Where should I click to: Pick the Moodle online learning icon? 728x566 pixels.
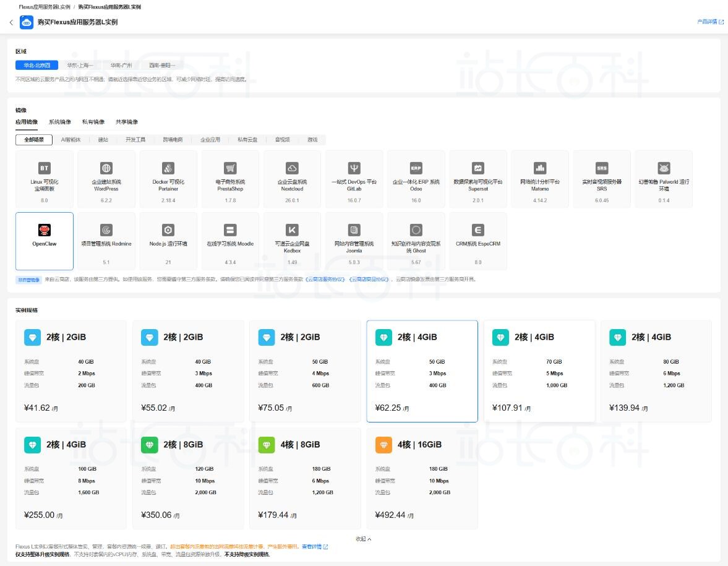tap(230, 230)
